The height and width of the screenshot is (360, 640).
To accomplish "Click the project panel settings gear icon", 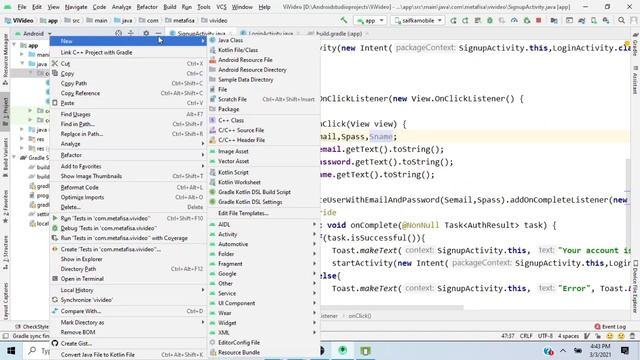I will tap(146, 33).
